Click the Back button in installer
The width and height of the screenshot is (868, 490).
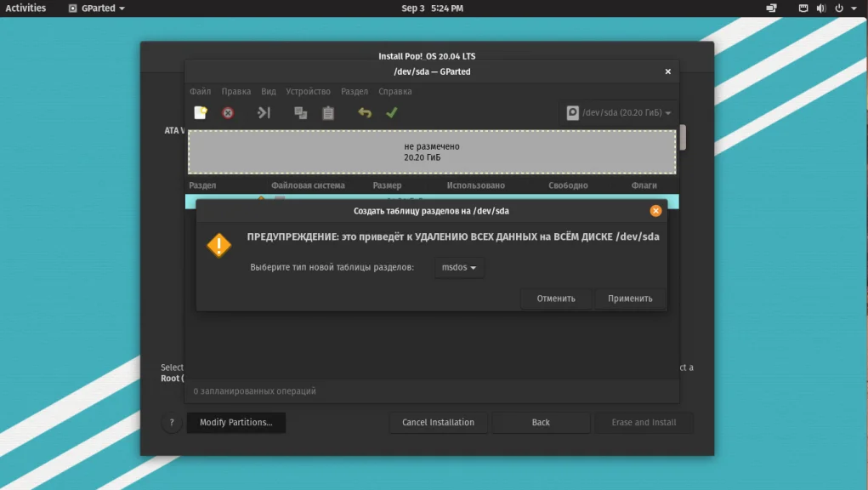click(x=541, y=423)
